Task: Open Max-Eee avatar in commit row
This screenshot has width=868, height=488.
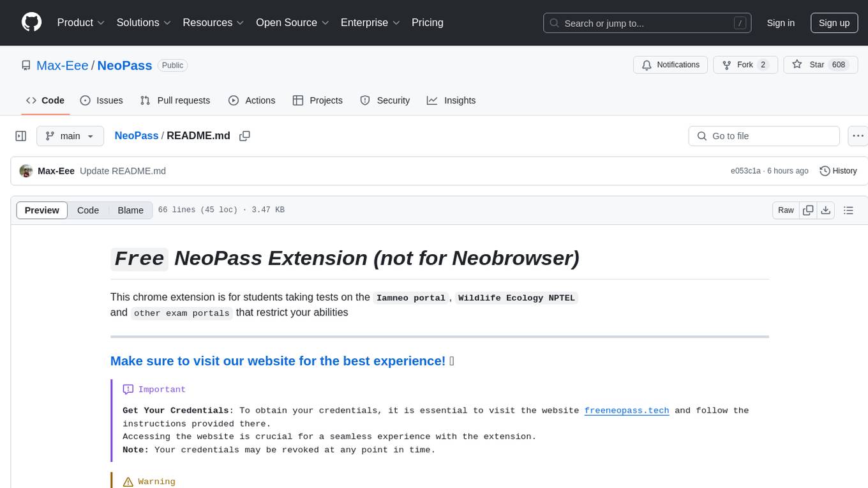Action: [26, 171]
